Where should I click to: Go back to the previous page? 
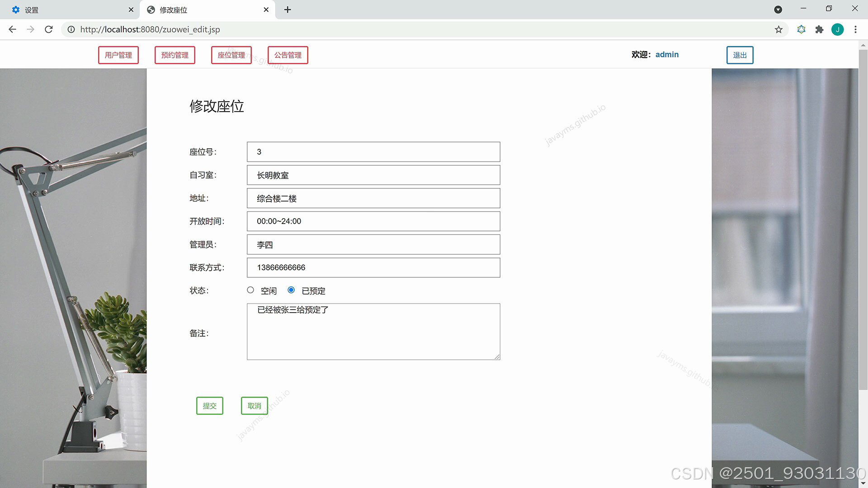point(12,29)
